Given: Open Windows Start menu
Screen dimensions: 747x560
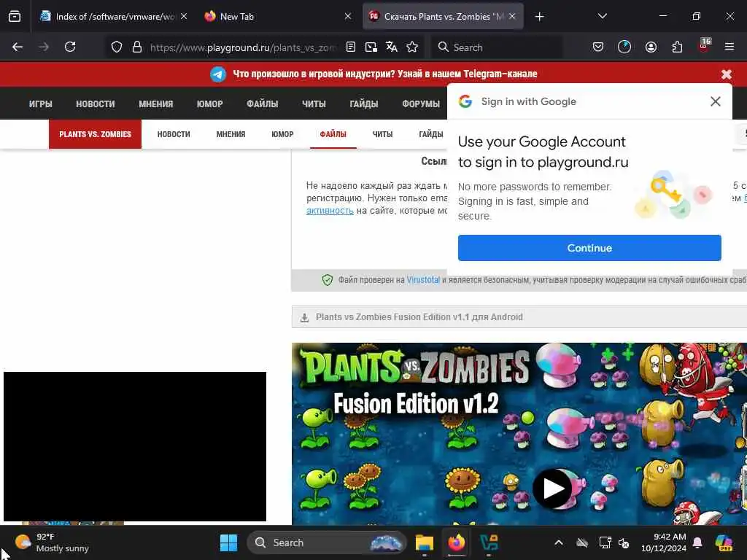Looking at the screenshot, I should [x=228, y=542].
